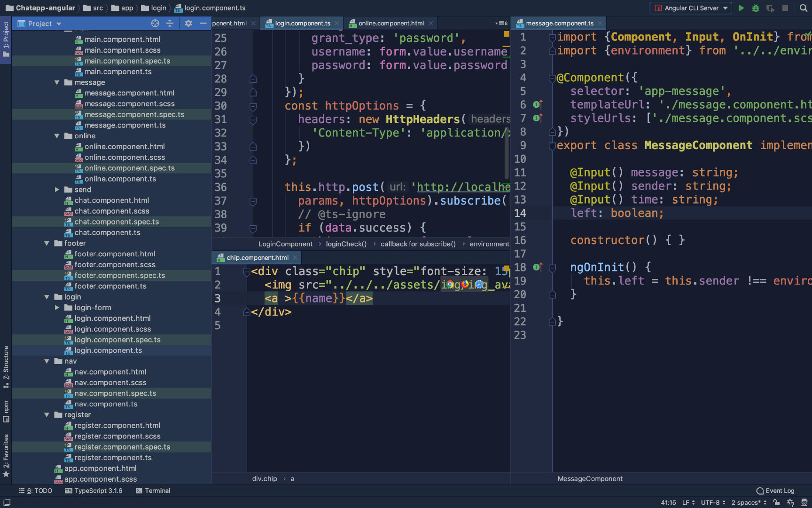Fold the httpOptions block at line 30
This screenshot has width=812, height=508.
click(253, 106)
